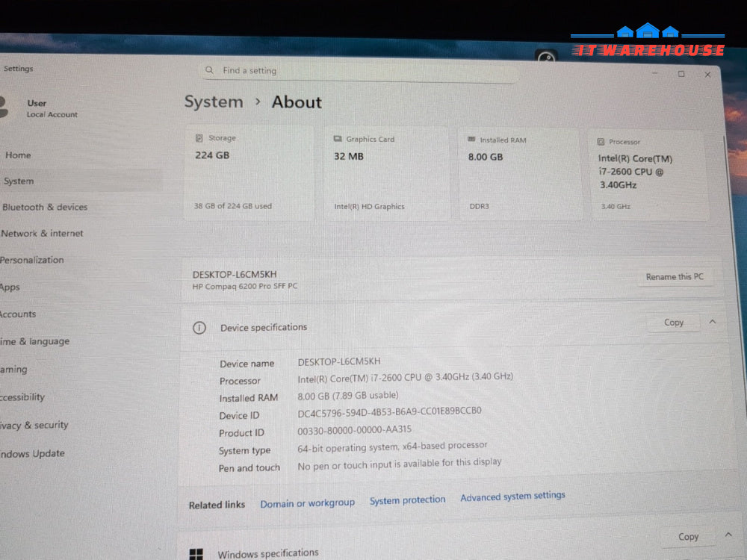Close the Settings window
The image size is (747, 560).
[707, 74]
